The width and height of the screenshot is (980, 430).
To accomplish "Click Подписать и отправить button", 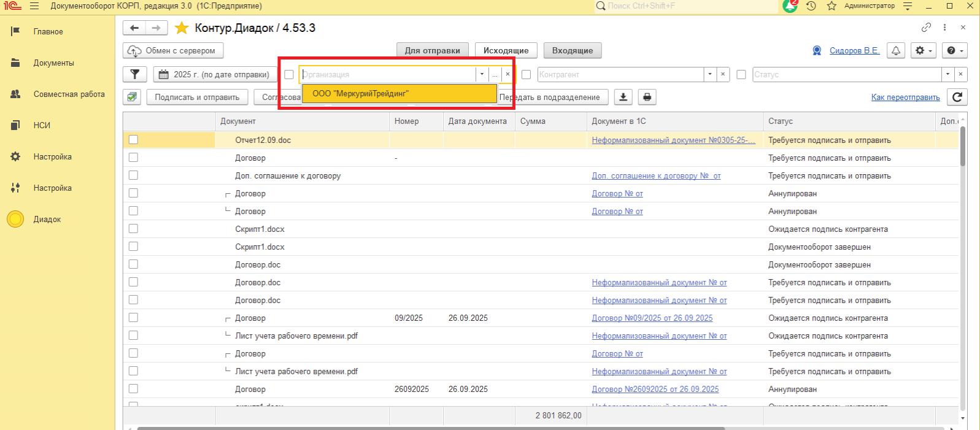I will pos(197,97).
